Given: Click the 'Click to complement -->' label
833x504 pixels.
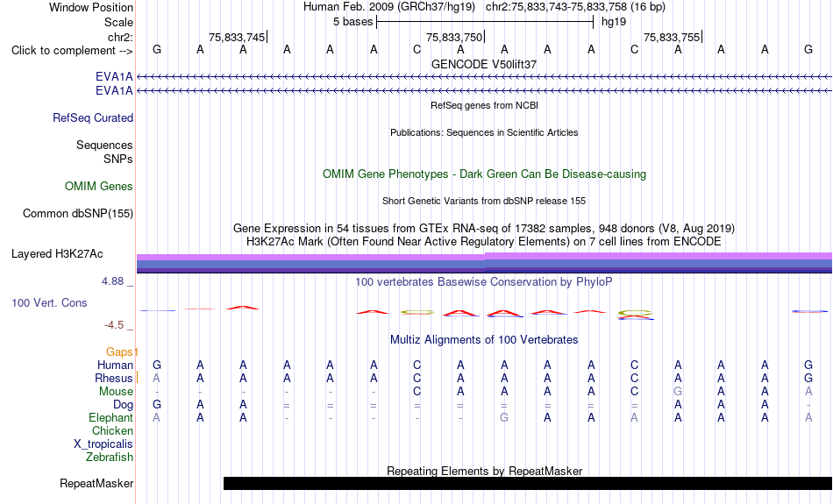Looking at the screenshot, I should point(72,51).
